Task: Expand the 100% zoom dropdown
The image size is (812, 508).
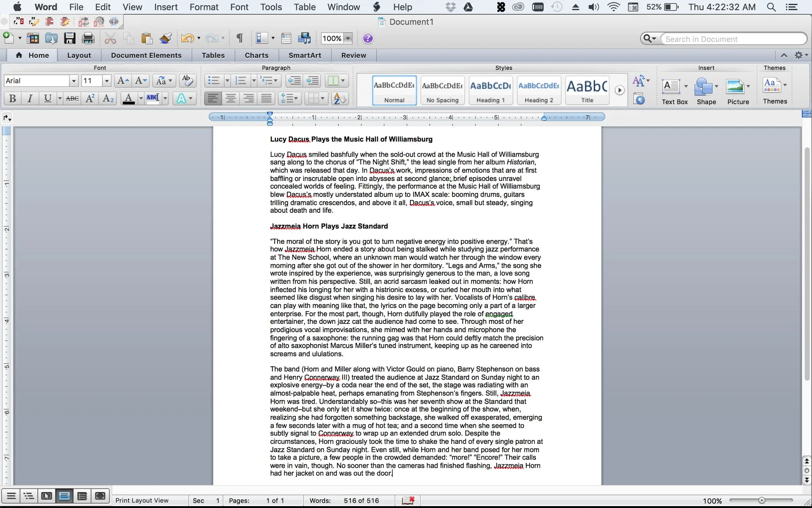Action: click(x=348, y=38)
